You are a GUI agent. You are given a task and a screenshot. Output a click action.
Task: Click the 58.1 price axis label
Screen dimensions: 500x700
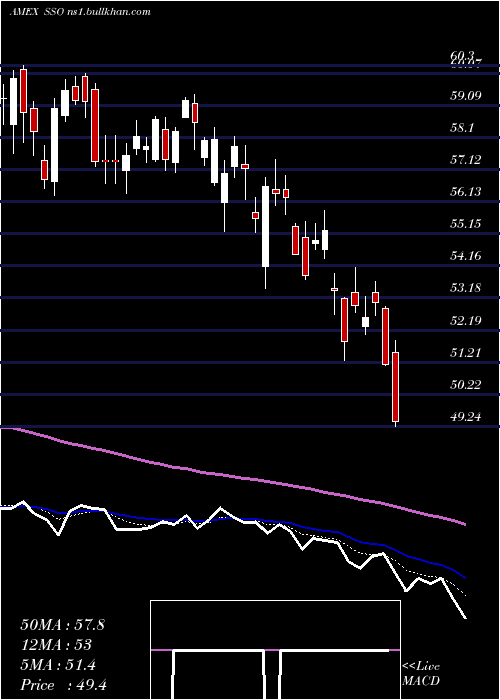463,128
